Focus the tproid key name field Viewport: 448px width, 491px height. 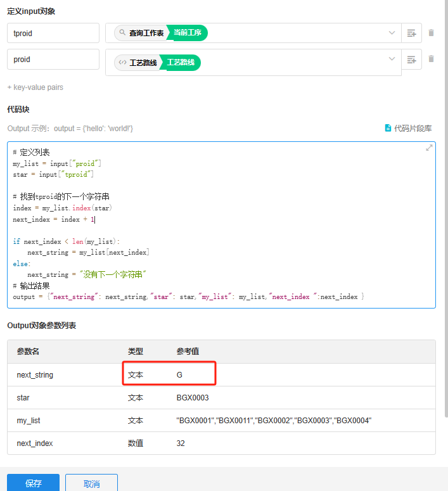pyautogui.click(x=53, y=33)
